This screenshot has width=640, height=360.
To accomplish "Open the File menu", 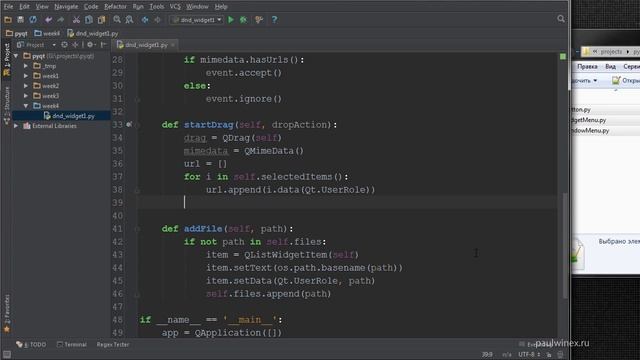I will pyautogui.click(x=8, y=7).
